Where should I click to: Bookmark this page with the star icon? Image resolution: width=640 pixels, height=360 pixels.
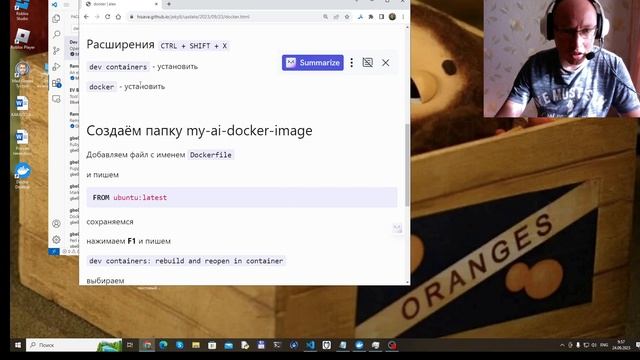click(347, 17)
